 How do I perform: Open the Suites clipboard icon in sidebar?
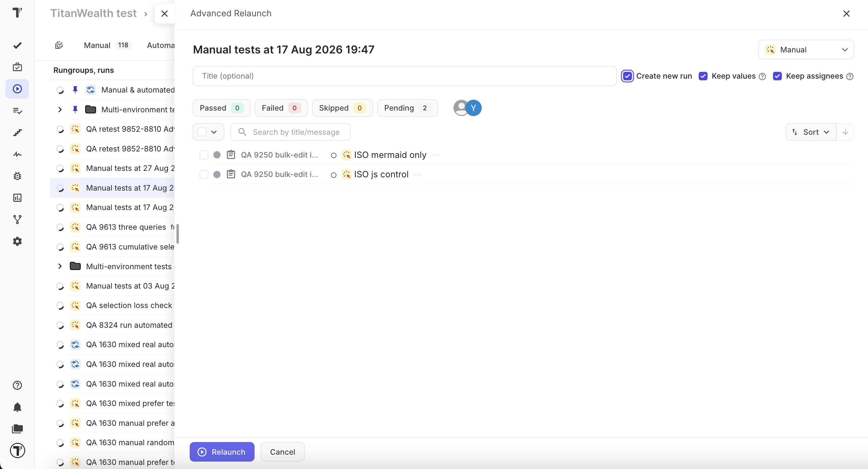click(17, 67)
